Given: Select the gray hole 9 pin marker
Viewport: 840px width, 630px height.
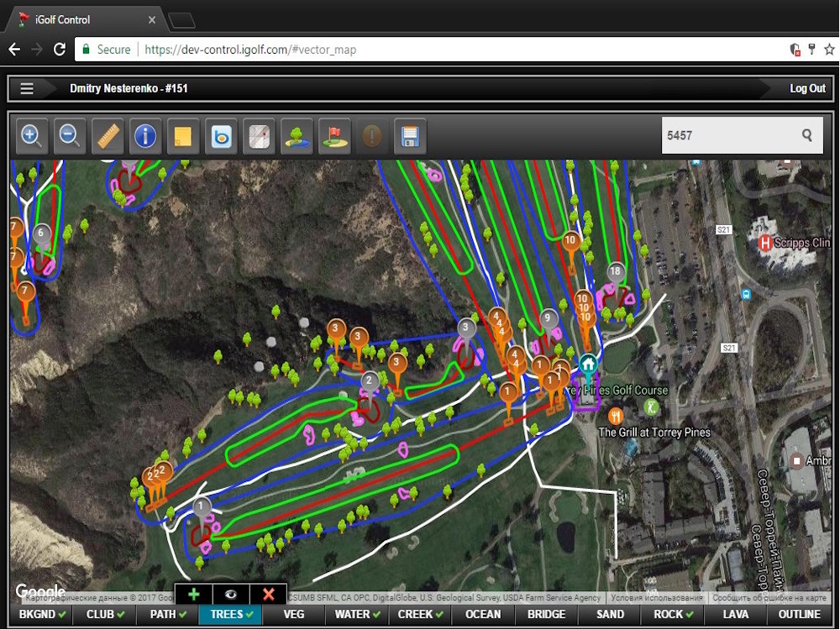Looking at the screenshot, I should [547, 320].
